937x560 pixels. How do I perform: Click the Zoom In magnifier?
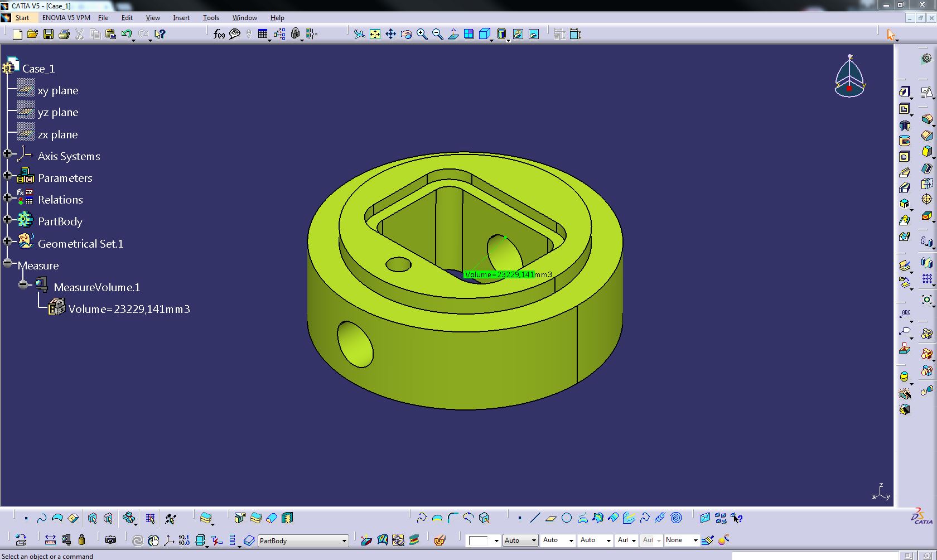pyautogui.click(x=422, y=35)
